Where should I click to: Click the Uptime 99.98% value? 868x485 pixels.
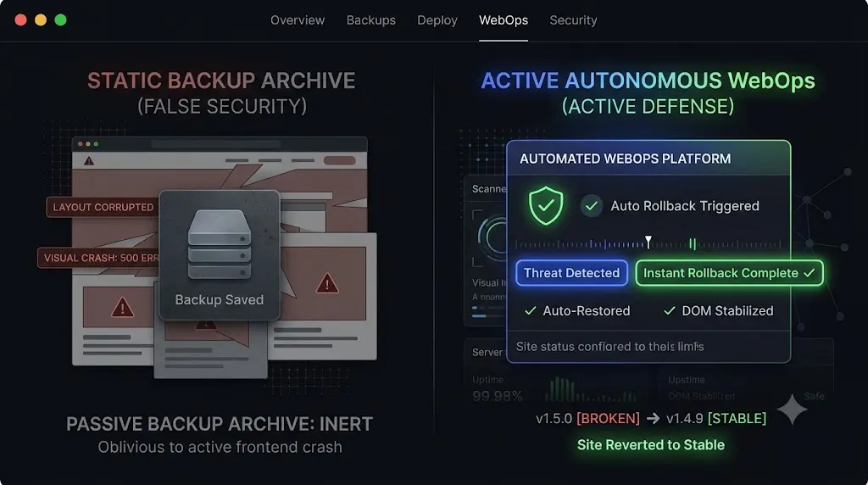(497, 396)
